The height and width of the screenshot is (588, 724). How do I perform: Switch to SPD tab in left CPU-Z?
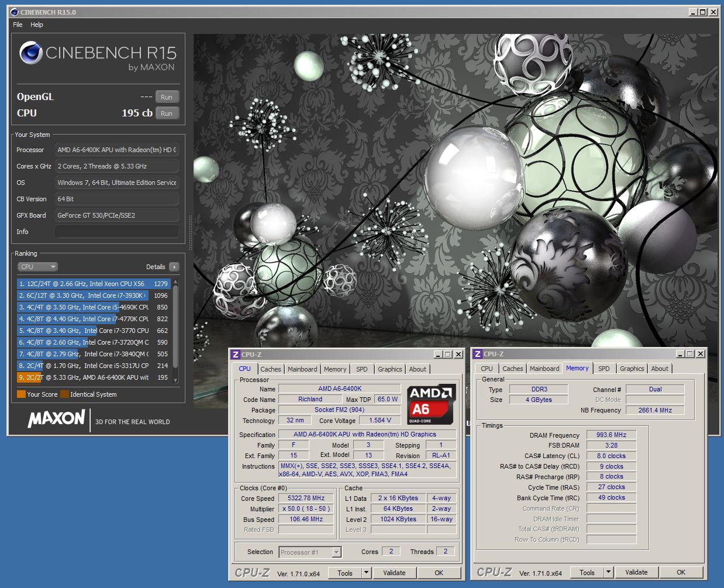[x=362, y=369]
